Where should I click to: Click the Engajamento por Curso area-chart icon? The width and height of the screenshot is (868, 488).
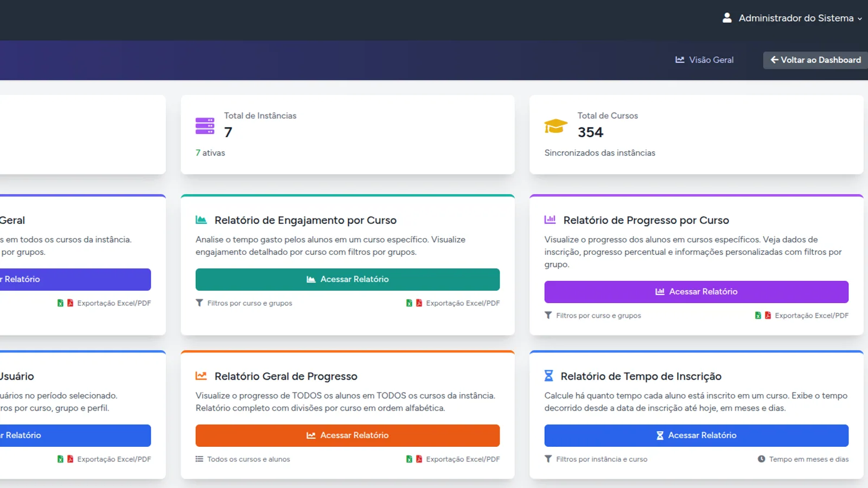[201, 220]
